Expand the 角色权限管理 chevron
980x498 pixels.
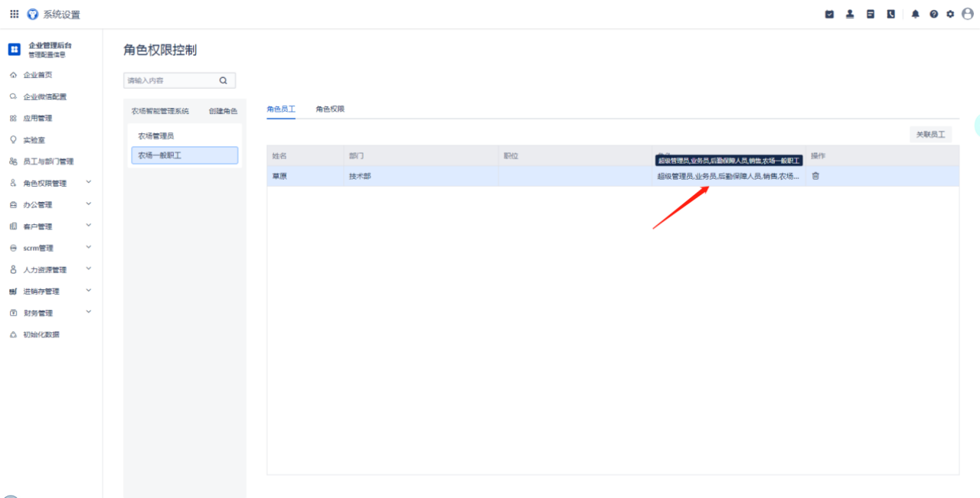[89, 182]
